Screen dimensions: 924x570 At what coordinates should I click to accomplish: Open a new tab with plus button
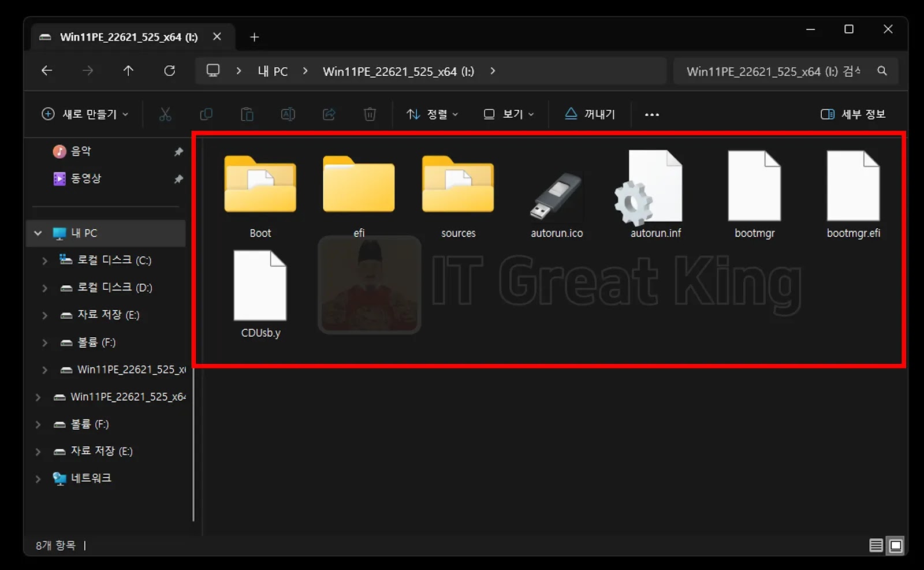tap(254, 37)
